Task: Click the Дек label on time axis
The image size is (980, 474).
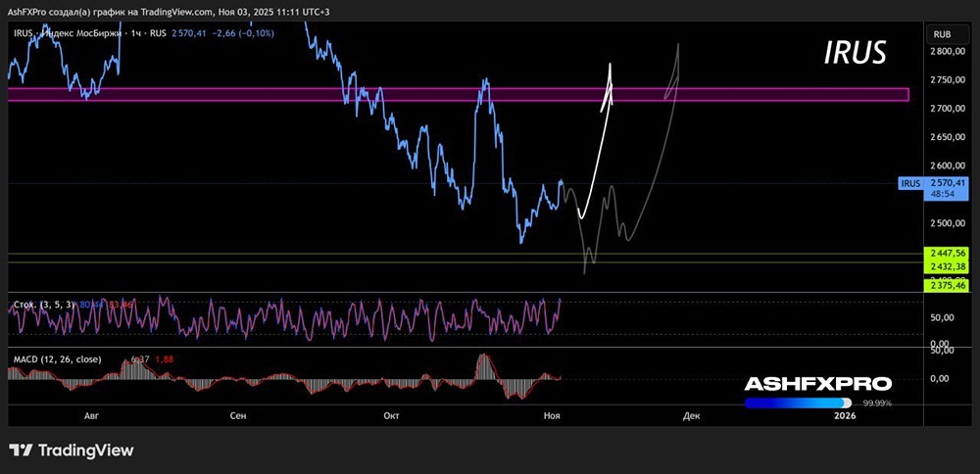Action: (690, 416)
